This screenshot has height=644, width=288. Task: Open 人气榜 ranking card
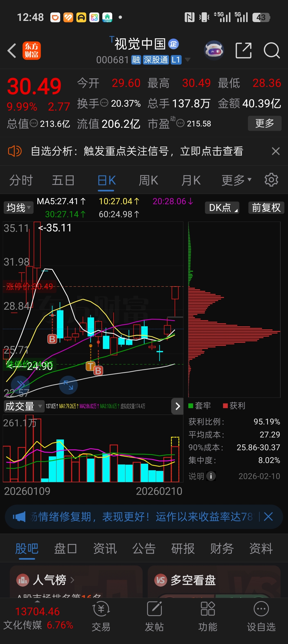(x=76, y=582)
